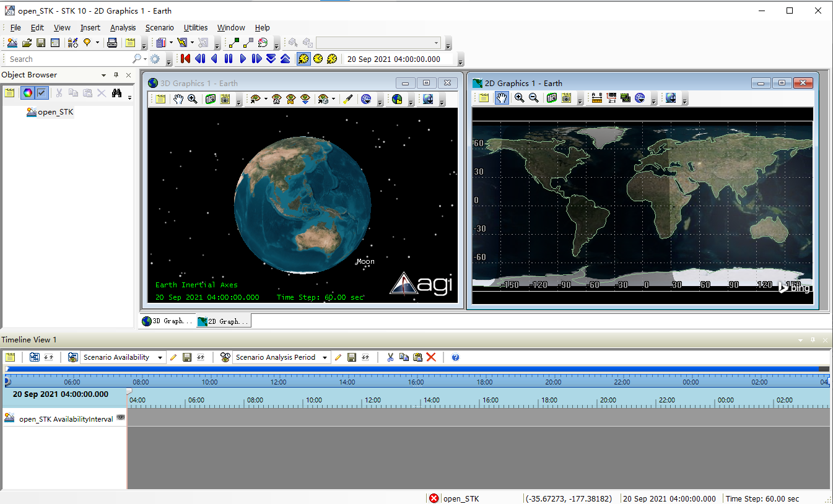Image resolution: width=833 pixels, height=504 pixels.
Task: Click the Open folder icon in main toolbar
Action: (27, 43)
